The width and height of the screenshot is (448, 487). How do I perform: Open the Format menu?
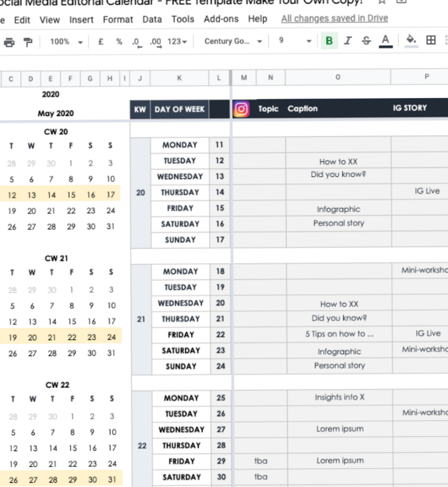coord(118,19)
